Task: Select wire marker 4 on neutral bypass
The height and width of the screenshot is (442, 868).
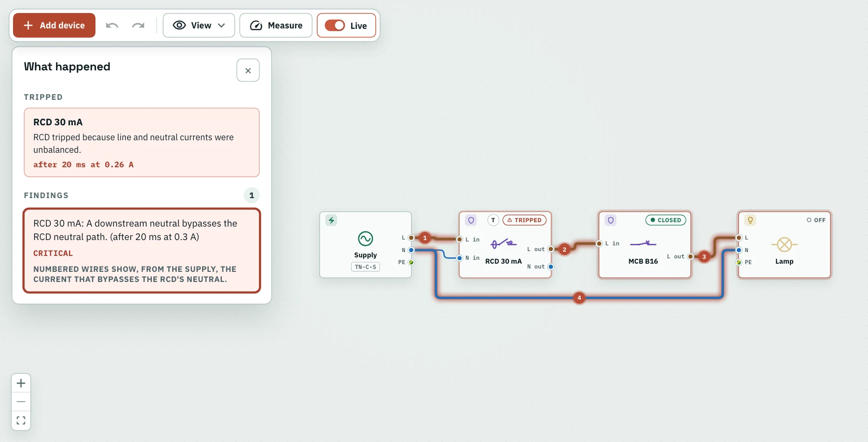Action: (579, 298)
